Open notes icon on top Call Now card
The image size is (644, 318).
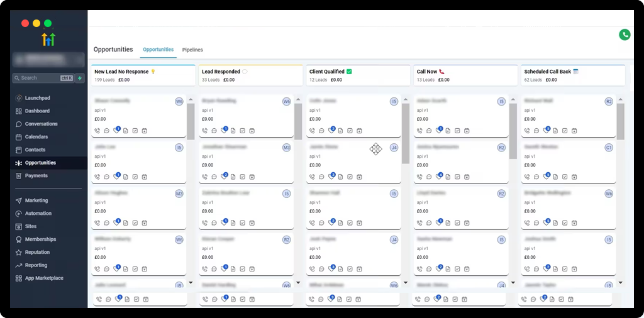coord(447,131)
